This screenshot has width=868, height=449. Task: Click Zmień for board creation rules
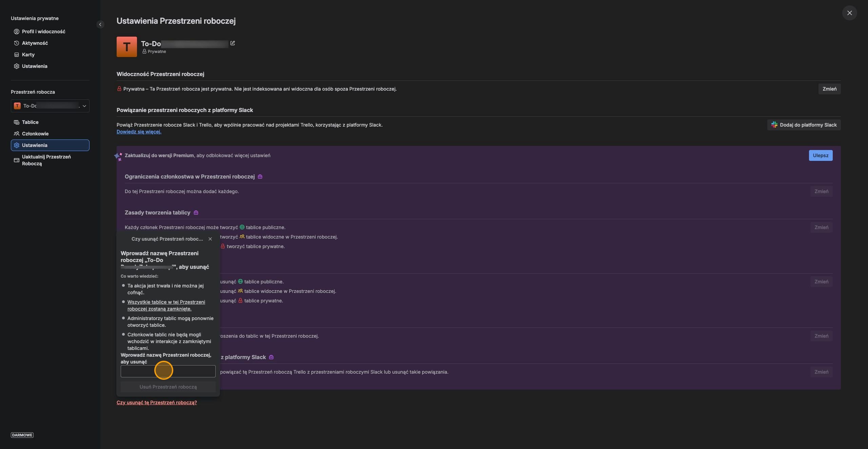point(821,227)
